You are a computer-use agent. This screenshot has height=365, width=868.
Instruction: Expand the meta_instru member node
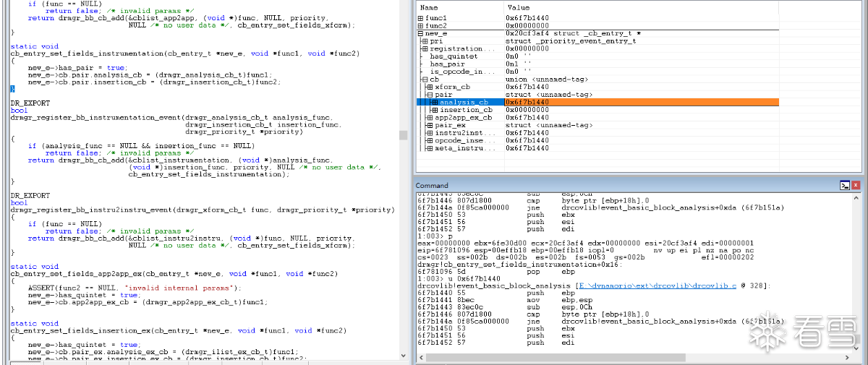pos(429,148)
